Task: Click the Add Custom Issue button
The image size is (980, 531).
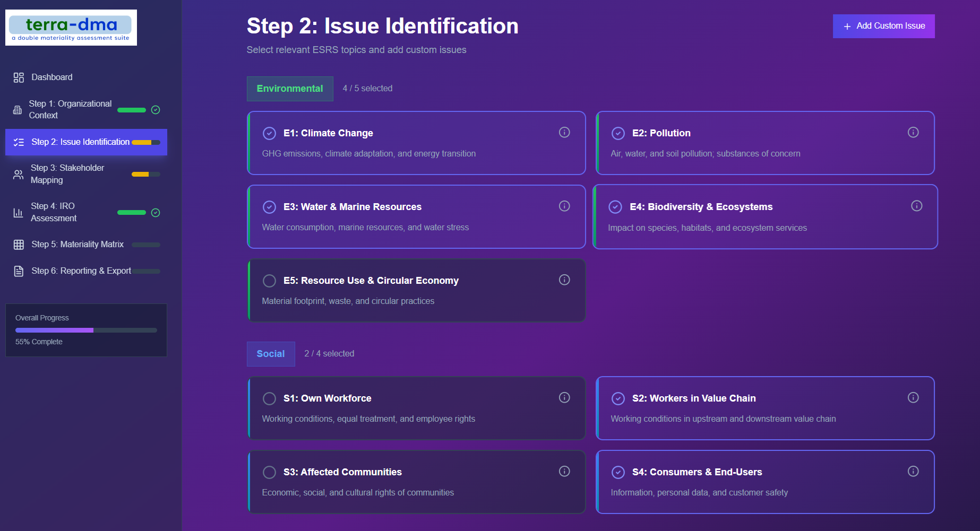Action: (x=883, y=26)
